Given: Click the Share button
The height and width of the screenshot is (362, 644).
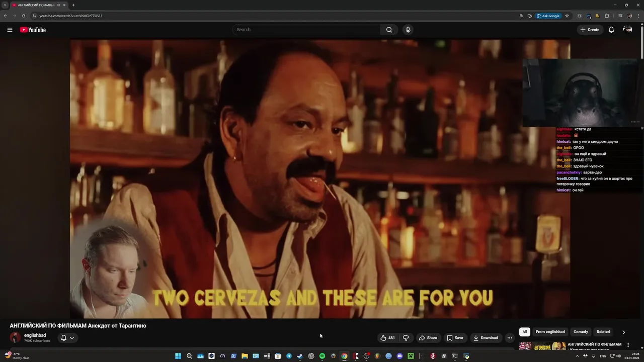Looking at the screenshot, I should 428,338.
